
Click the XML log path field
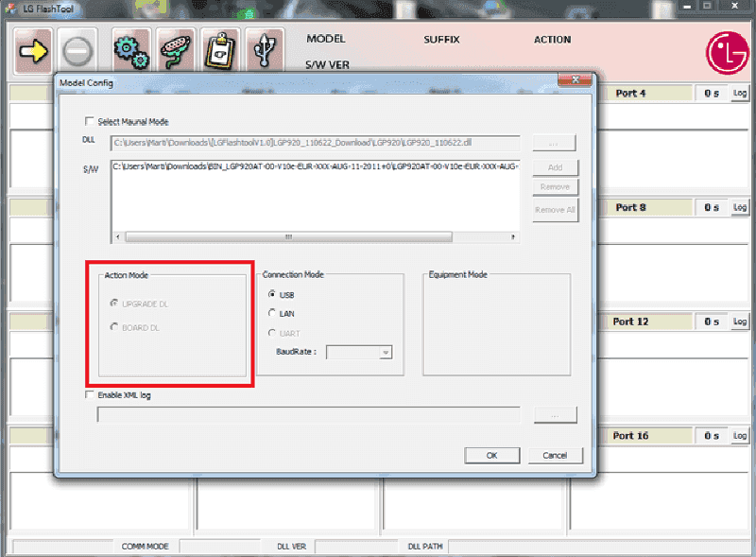pyautogui.click(x=309, y=414)
